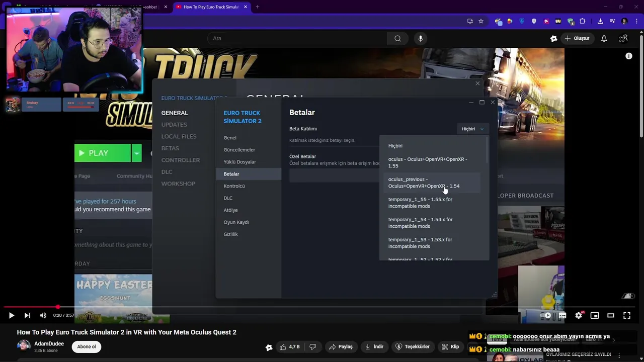Open the AdamDudee channel name link
644x362 pixels.
[x=49, y=344]
